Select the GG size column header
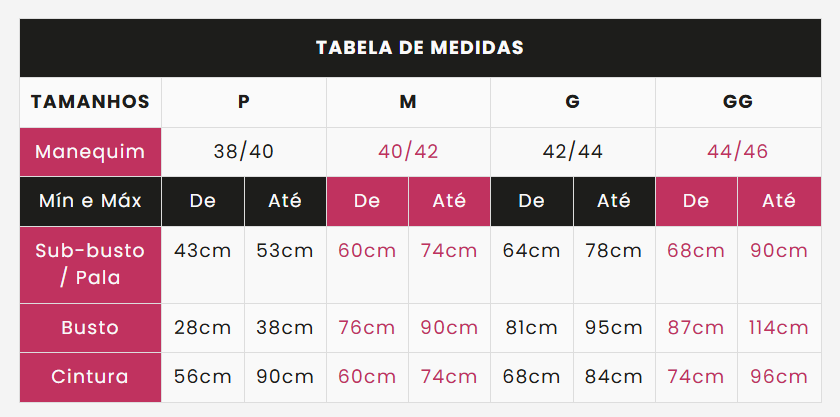Screen dimensions: 840x417 coord(738,102)
